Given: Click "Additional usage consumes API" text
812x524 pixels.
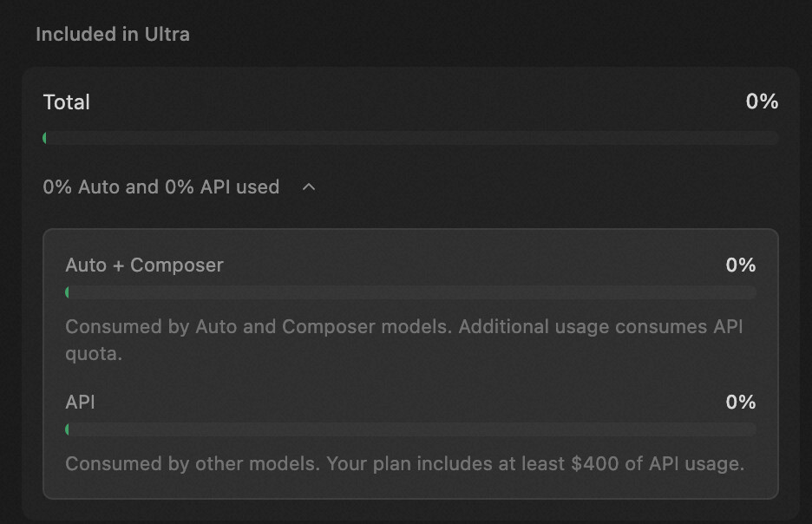Looking at the screenshot, I should 600,327.
